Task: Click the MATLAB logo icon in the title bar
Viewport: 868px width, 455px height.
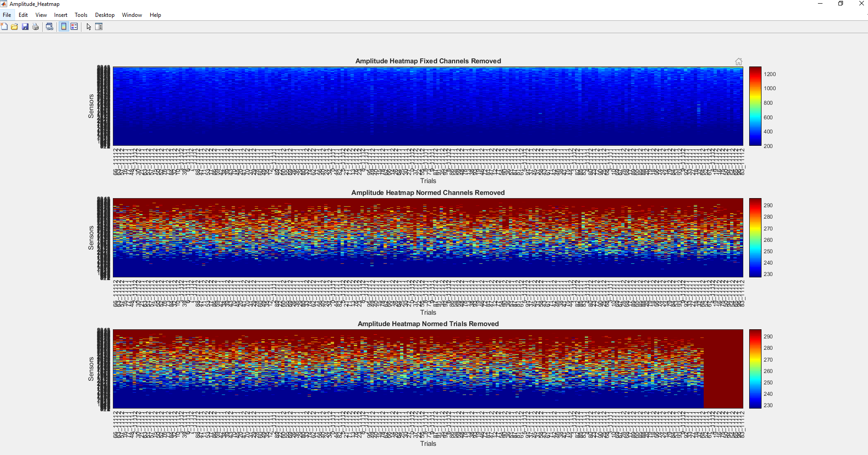Action: click(4, 4)
